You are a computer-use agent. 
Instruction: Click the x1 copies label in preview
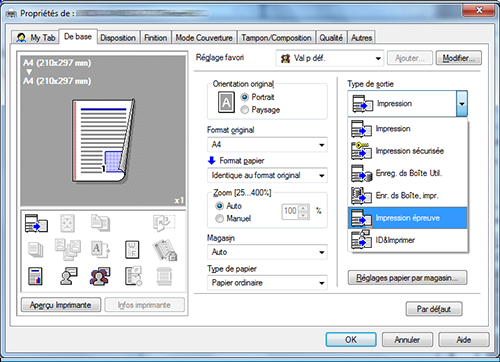click(179, 200)
